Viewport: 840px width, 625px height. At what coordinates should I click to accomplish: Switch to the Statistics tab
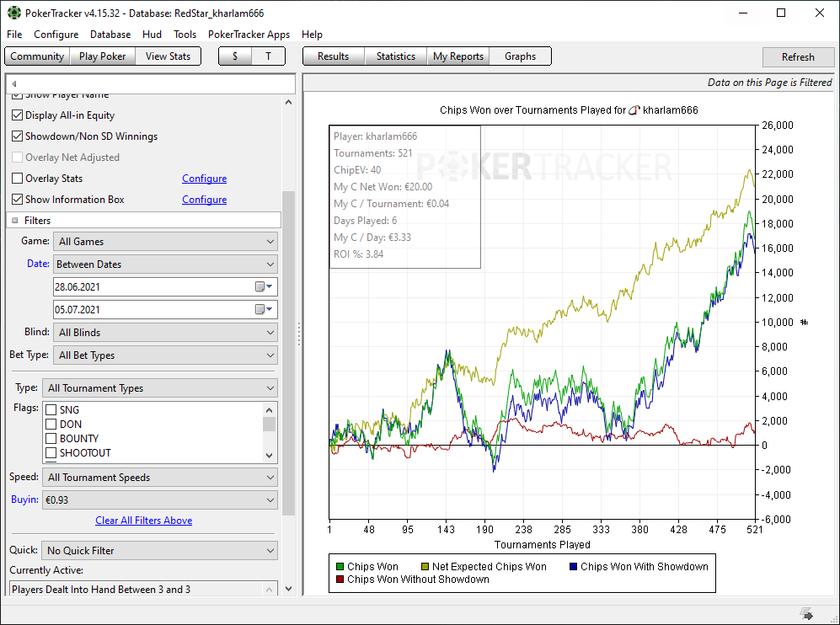pyautogui.click(x=396, y=56)
